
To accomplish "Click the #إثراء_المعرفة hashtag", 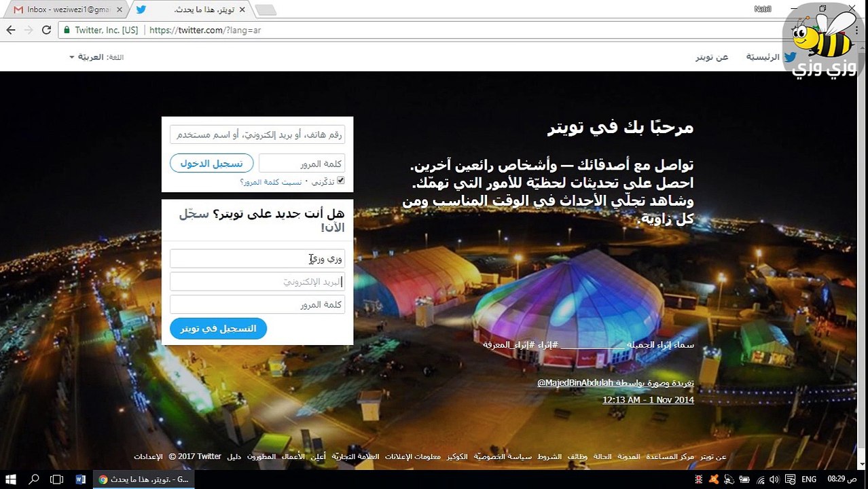I will pos(507,345).
